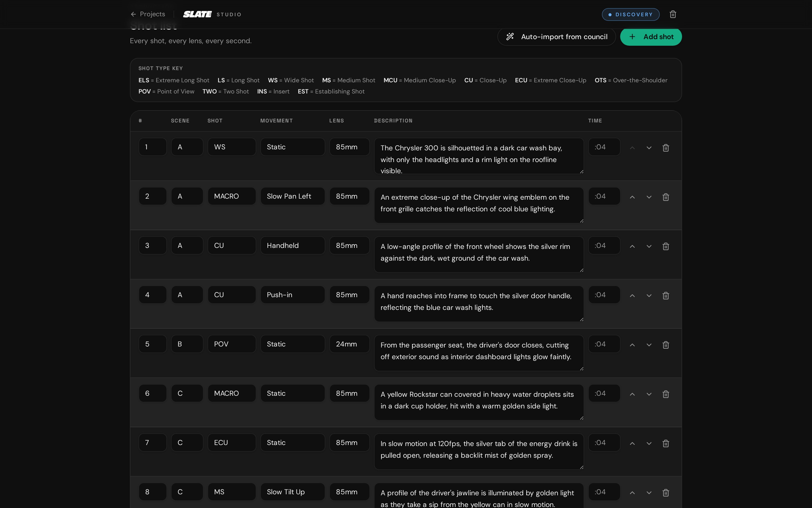Delete shot 5 with its trash icon
This screenshot has width=812, height=508.
[666, 345]
